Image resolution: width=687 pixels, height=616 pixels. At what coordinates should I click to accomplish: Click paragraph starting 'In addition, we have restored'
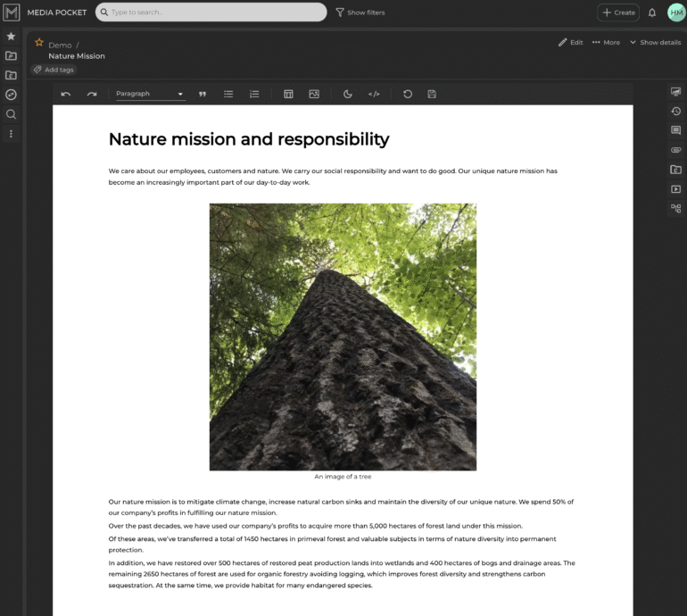point(342,574)
